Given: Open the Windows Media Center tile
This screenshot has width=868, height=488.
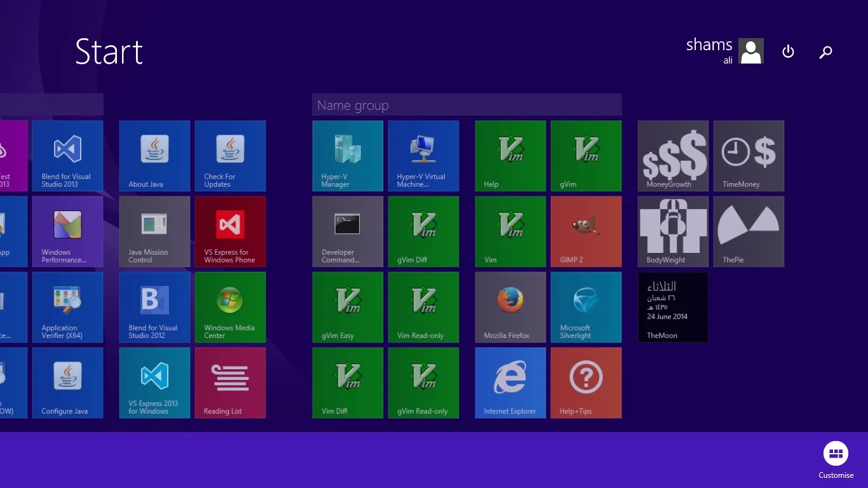Looking at the screenshot, I should coord(230,307).
